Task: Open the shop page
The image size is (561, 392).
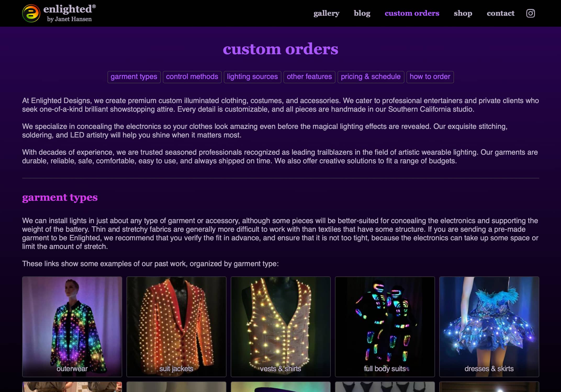Action: point(463,13)
